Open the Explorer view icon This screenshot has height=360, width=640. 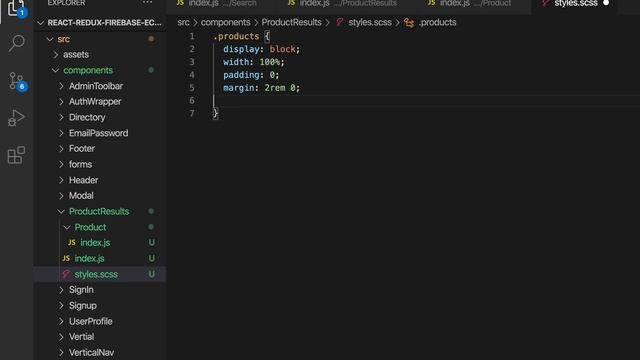[16, 8]
